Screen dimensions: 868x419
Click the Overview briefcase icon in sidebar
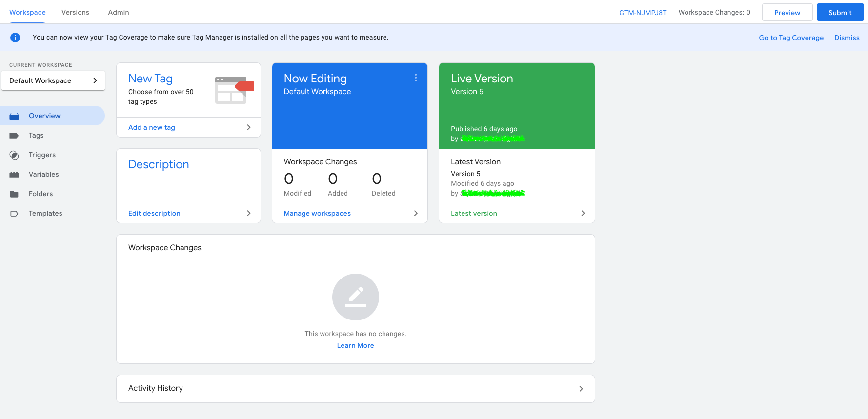pos(14,116)
